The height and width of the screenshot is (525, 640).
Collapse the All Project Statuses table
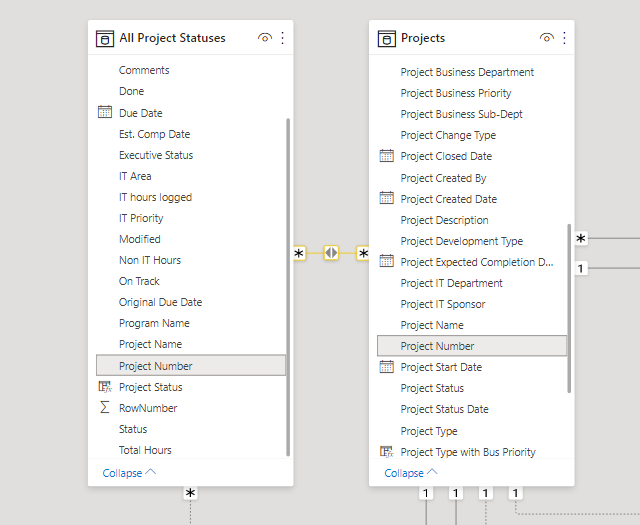pyautogui.click(x=129, y=473)
